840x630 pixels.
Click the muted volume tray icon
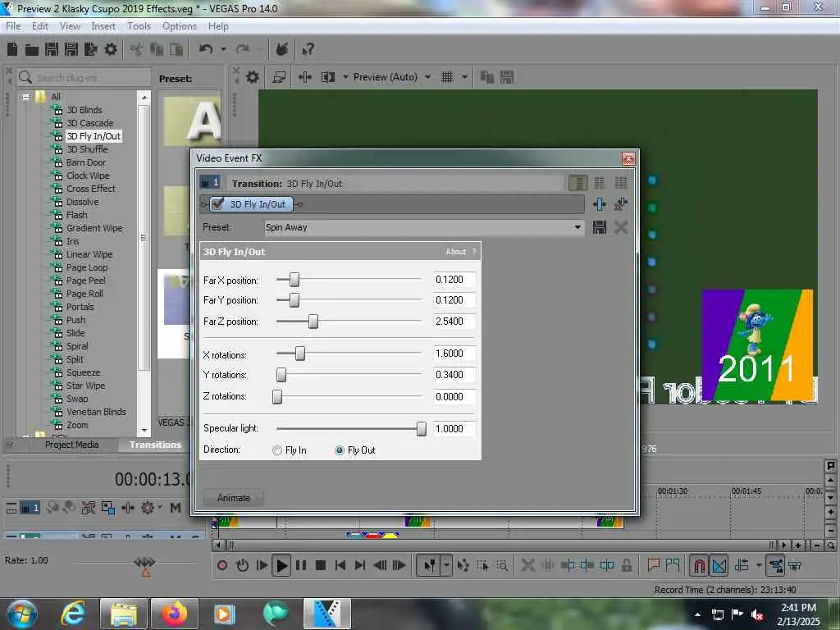coord(757,614)
